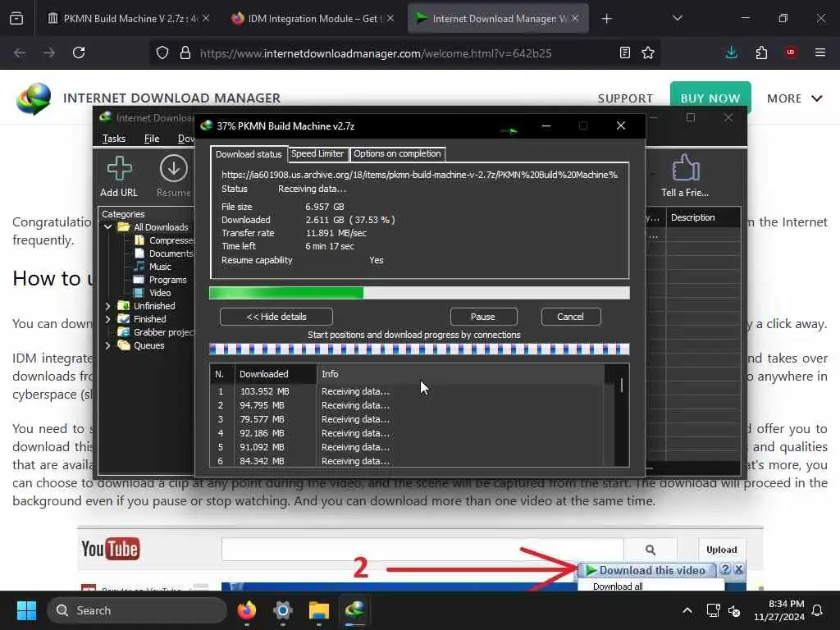The height and width of the screenshot is (630, 840).
Task: Click the site security padlock icon
Action: coord(185,52)
